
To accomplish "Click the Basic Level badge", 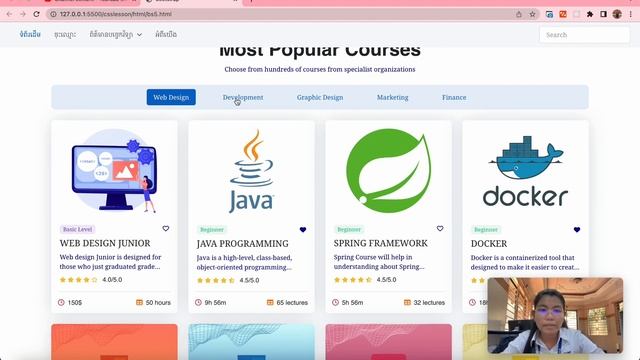I will point(78,229).
